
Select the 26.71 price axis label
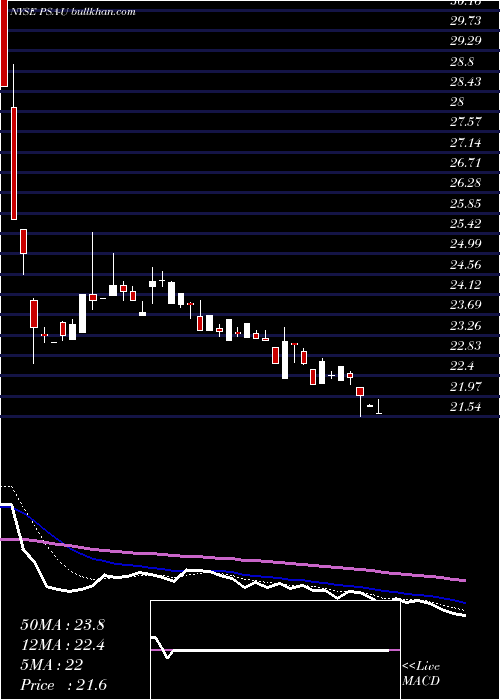tap(466, 162)
